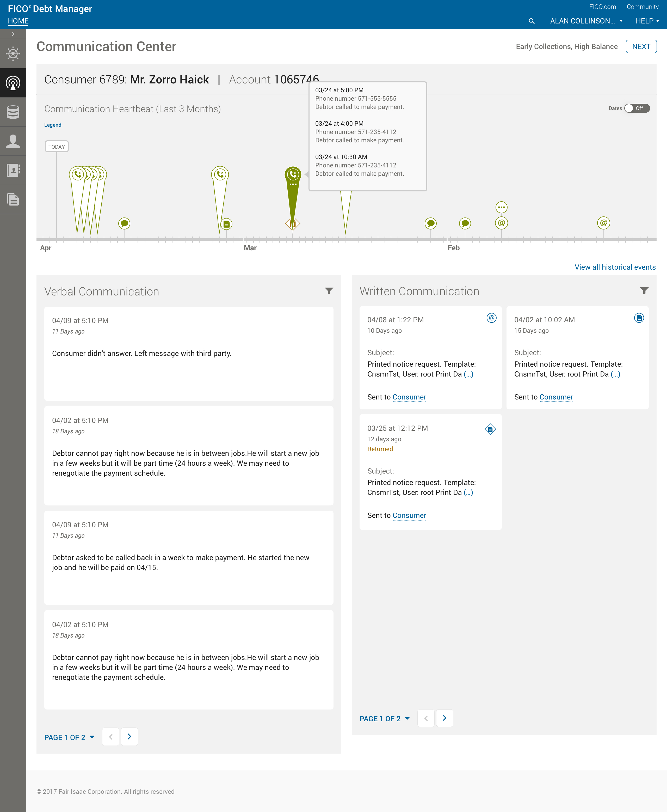The height and width of the screenshot is (812, 667).
Task: Toggle the Dates switch on
Action: click(637, 108)
